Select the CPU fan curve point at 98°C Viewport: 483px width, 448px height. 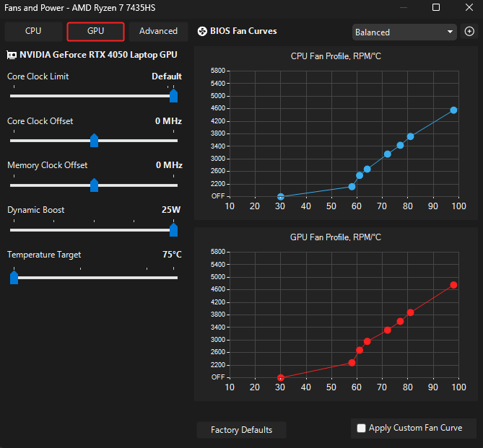pyautogui.click(x=453, y=110)
